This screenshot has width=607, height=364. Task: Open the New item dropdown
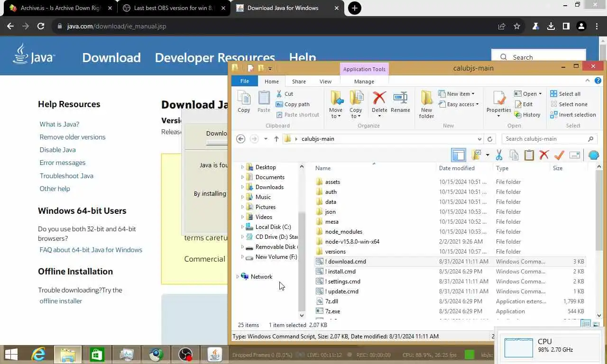coord(456,94)
